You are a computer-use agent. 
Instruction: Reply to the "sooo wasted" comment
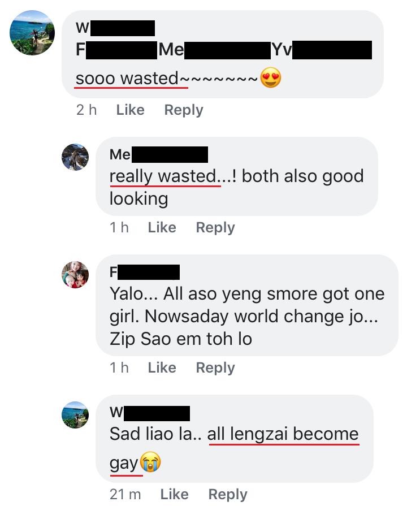[x=183, y=110]
